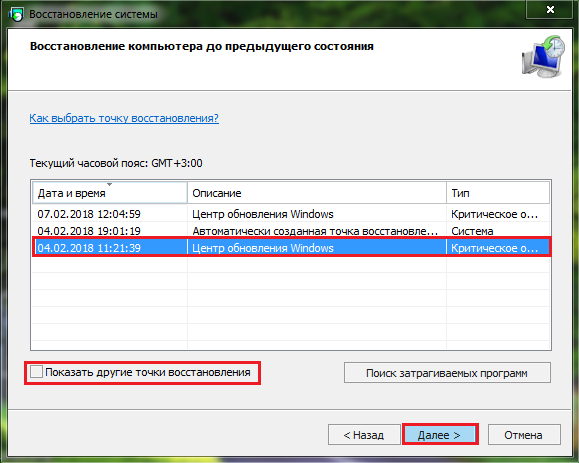Click the 'Система' type cell
Screen dimensions: 579x463
click(472, 231)
